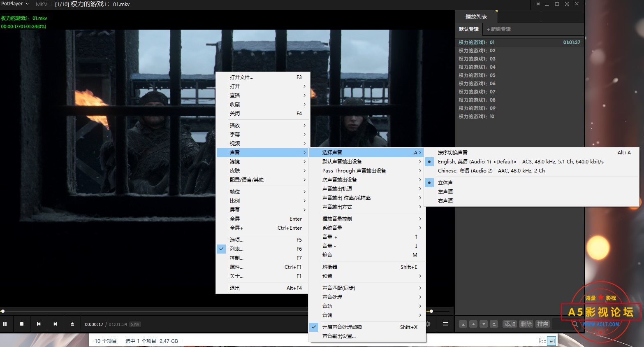Click 新建专辑 to create album
The height and width of the screenshot is (347, 644).
tap(499, 29)
